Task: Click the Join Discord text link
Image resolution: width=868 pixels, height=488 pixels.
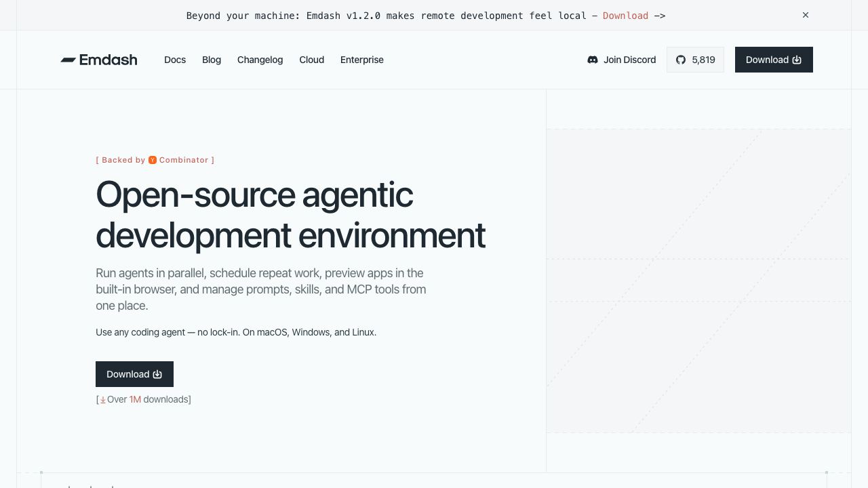Action: coord(630,60)
